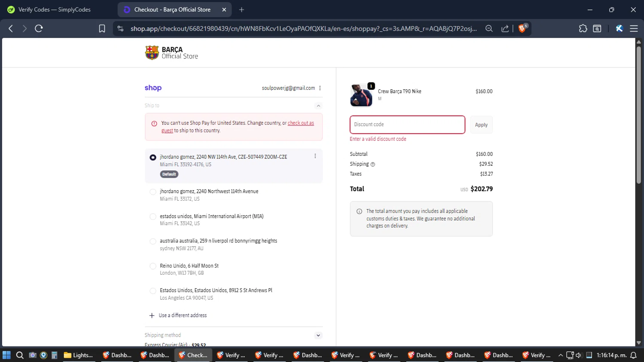Image resolution: width=644 pixels, height=362 pixels.
Task: Open the Windows Start menu
Action: click(x=6, y=355)
